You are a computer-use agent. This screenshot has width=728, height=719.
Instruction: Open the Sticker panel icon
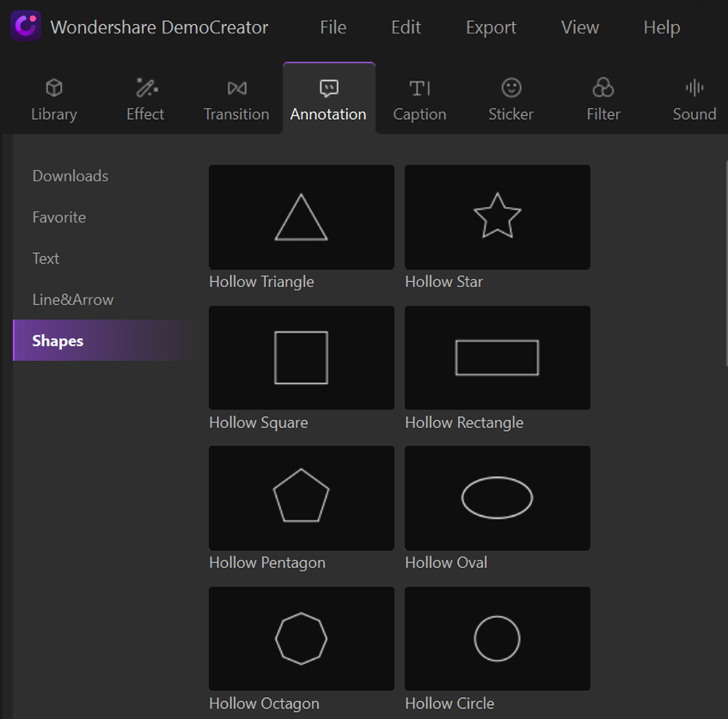pos(511,88)
